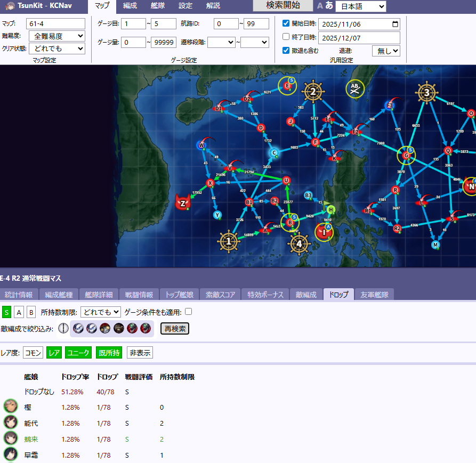Image resolution: width=476 pixels, height=463 pixels.
Task: Open the start date calendar picker
Action: [395, 24]
